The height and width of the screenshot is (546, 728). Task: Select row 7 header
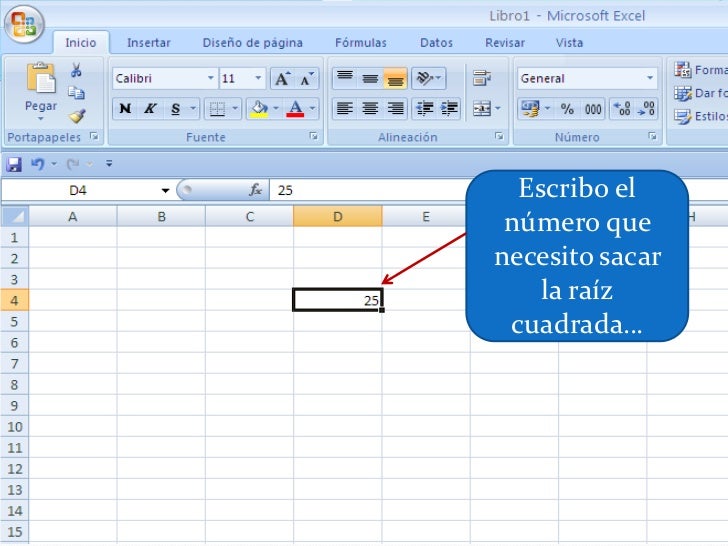tap(14, 364)
